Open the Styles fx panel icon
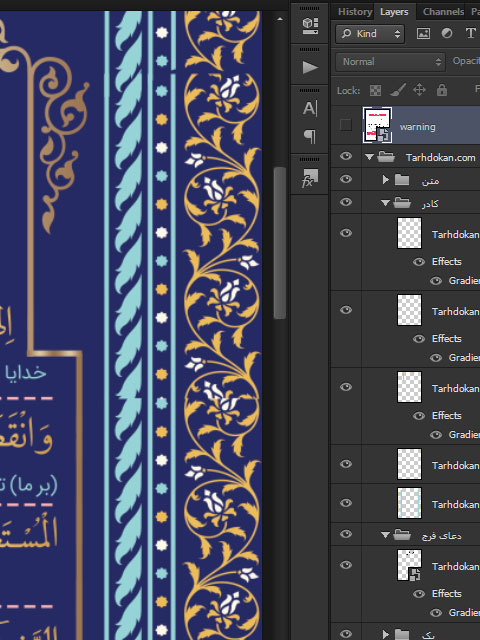Viewport: 480px width, 640px height. tap(310, 178)
